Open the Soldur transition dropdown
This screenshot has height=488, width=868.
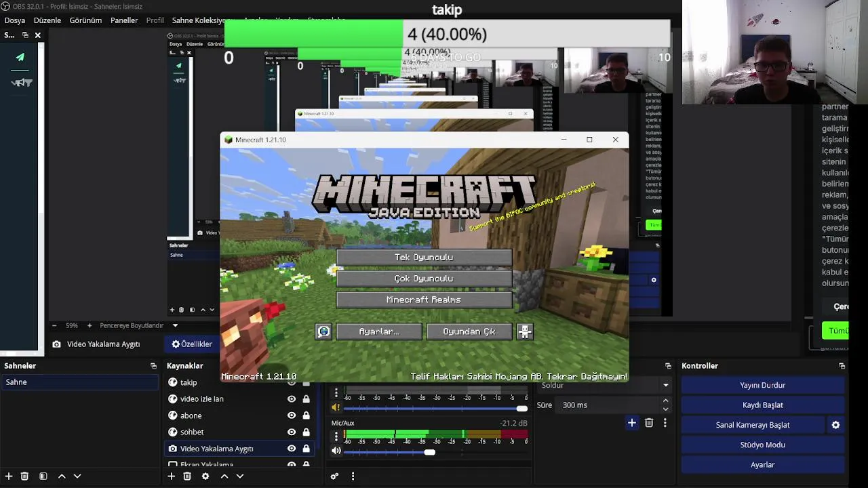[x=604, y=385]
